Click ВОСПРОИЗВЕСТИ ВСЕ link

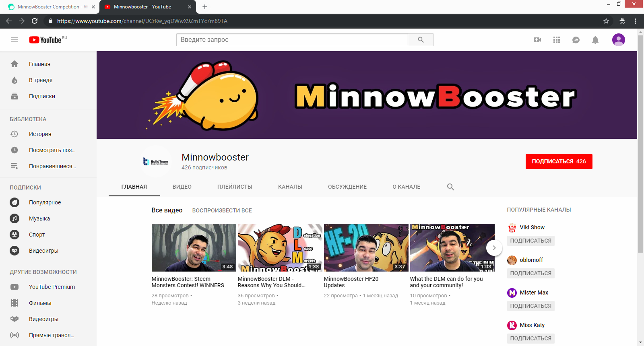(x=222, y=210)
